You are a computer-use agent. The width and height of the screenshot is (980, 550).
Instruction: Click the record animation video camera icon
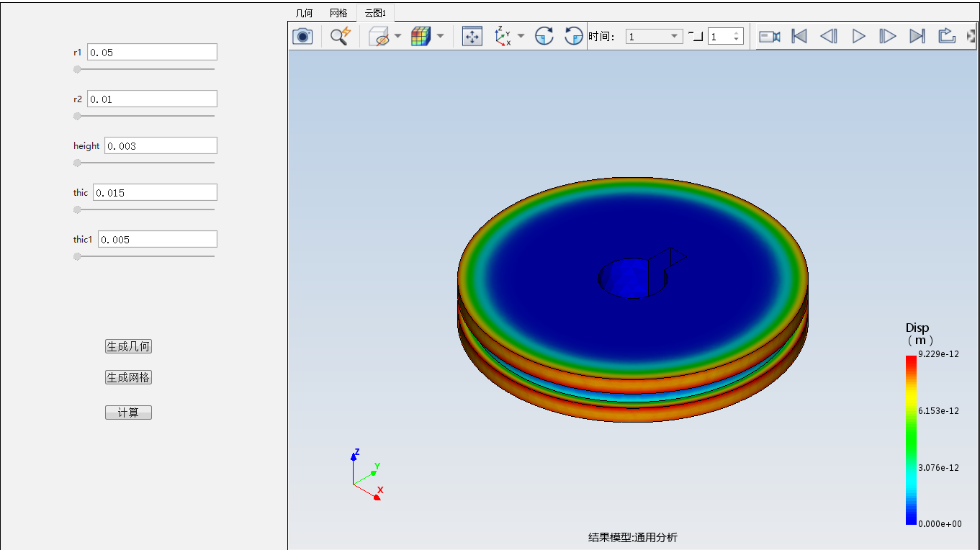(x=770, y=36)
